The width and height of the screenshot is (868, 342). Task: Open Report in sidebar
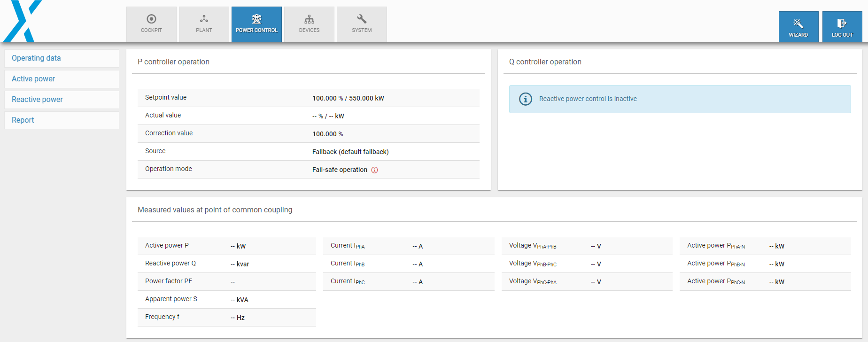[x=62, y=120]
